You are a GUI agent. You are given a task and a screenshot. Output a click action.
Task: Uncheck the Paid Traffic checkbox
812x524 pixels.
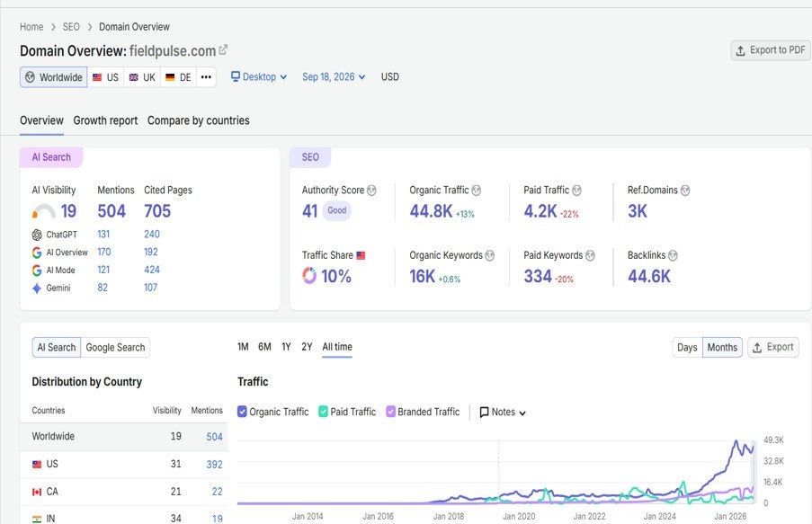click(323, 412)
